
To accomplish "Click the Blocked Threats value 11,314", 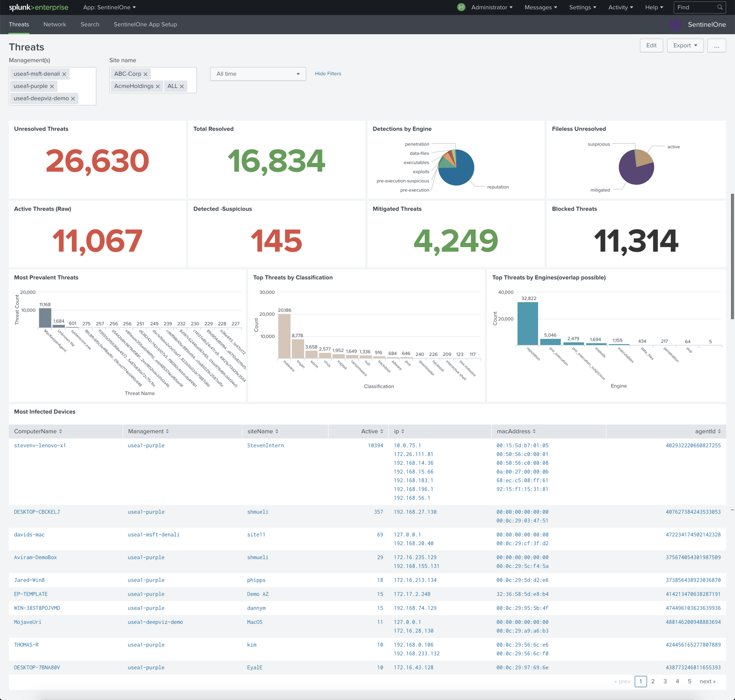I will pyautogui.click(x=636, y=240).
